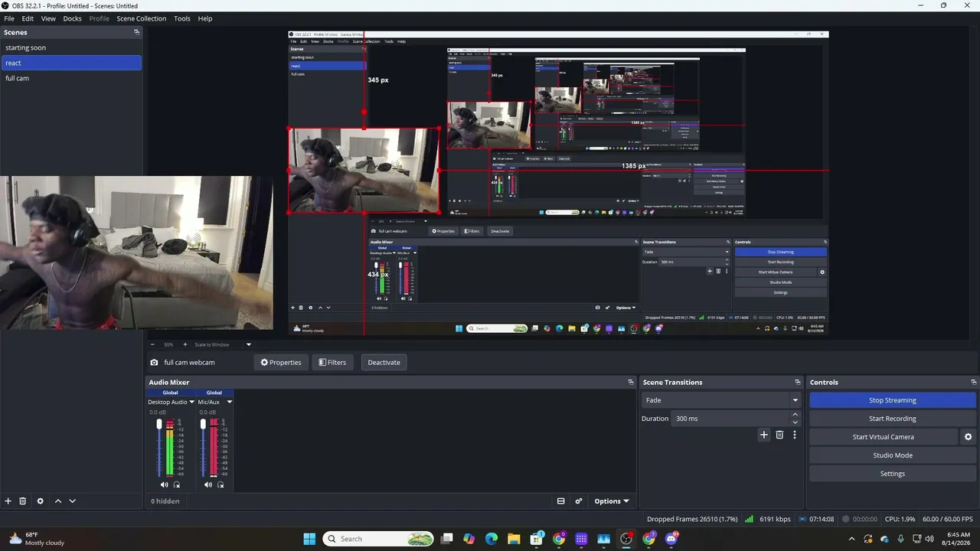The height and width of the screenshot is (551, 980).
Task: Open Microsoft Edge from taskbar
Action: [492, 539]
